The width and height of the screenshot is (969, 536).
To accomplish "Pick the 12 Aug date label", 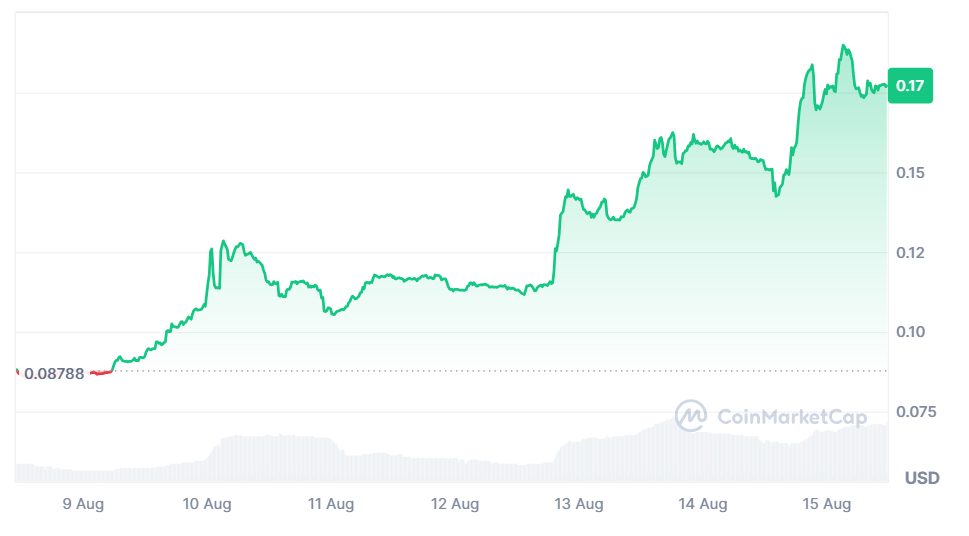I will (455, 504).
